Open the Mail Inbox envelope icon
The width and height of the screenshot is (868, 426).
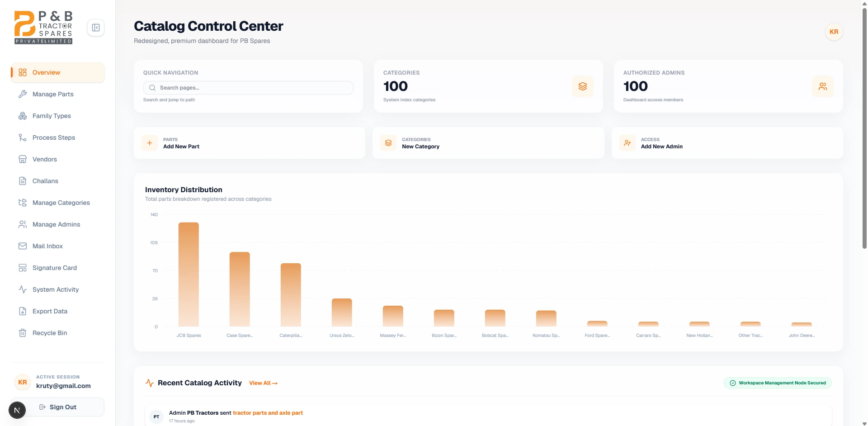tap(23, 246)
